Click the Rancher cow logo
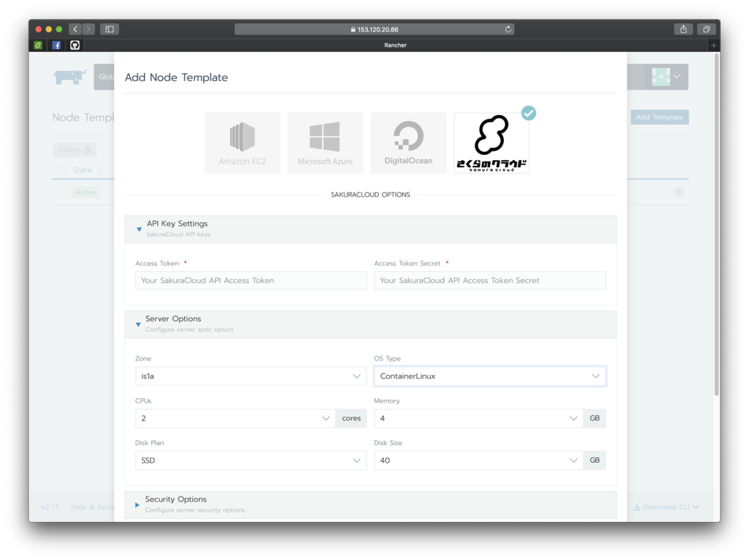 point(69,76)
